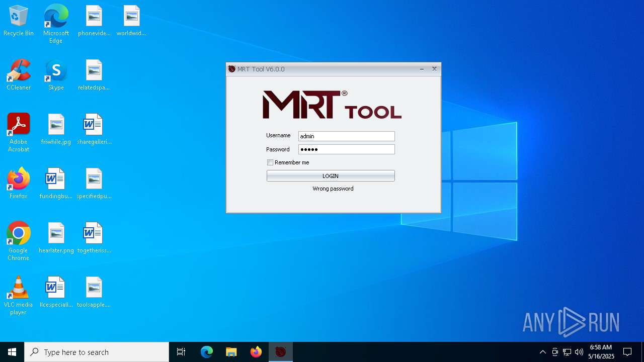Select the Skype desktop shortcut
Viewport: 644px width, 362px height.
tap(56, 75)
